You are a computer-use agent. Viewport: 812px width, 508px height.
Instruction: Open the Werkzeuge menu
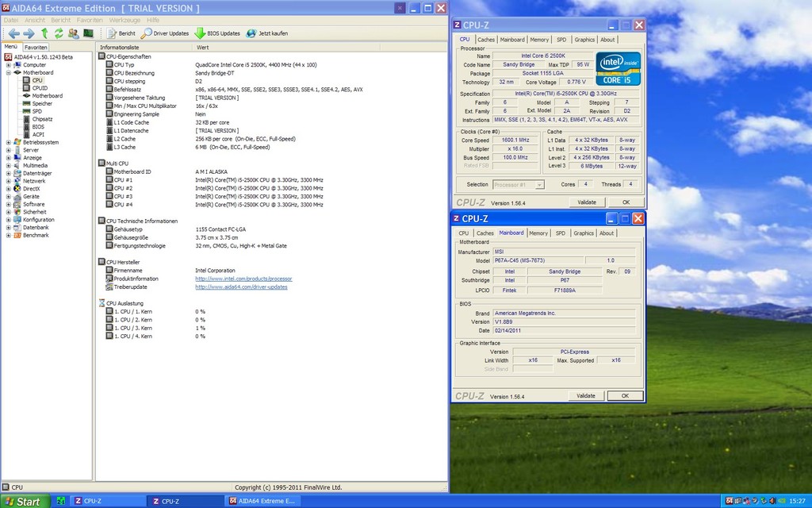coord(124,20)
